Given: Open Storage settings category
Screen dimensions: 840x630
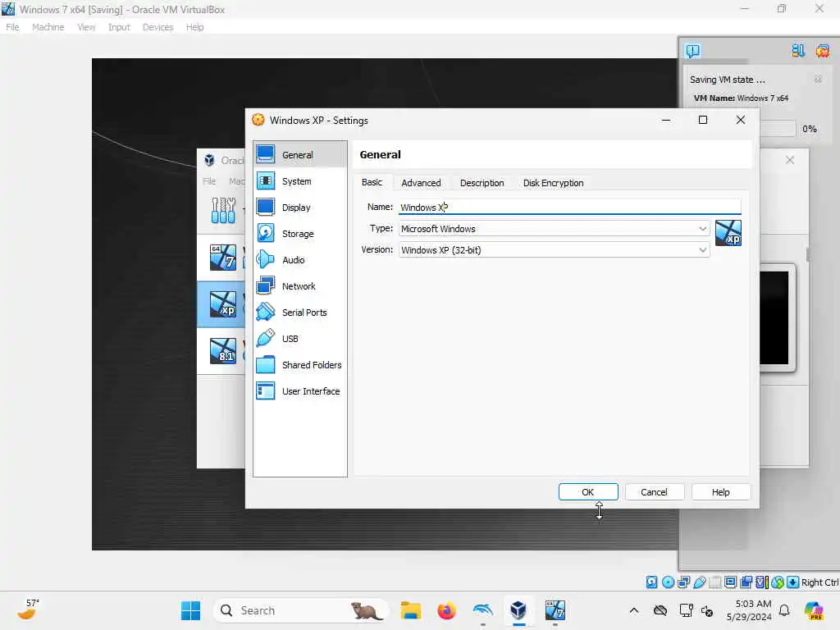Looking at the screenshot, I should (299, 234).
